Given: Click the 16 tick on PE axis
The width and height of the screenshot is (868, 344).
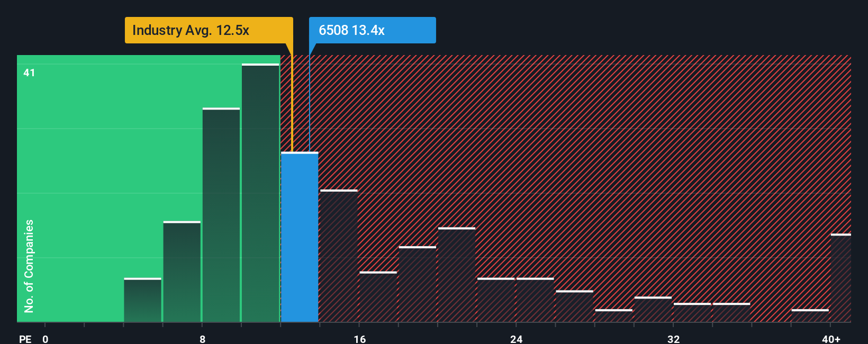Looking at the screenshot, I should pos(359,339).
